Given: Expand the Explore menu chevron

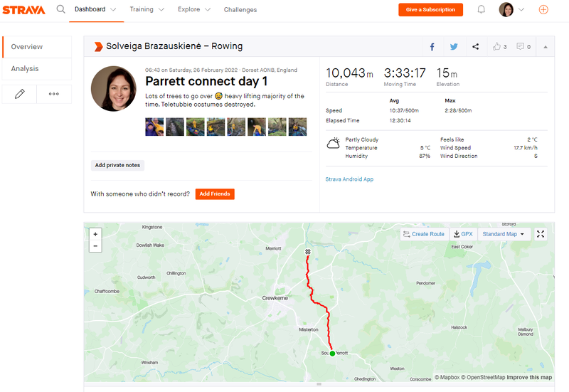Looking at the screenshot, I should click(208, 9).
